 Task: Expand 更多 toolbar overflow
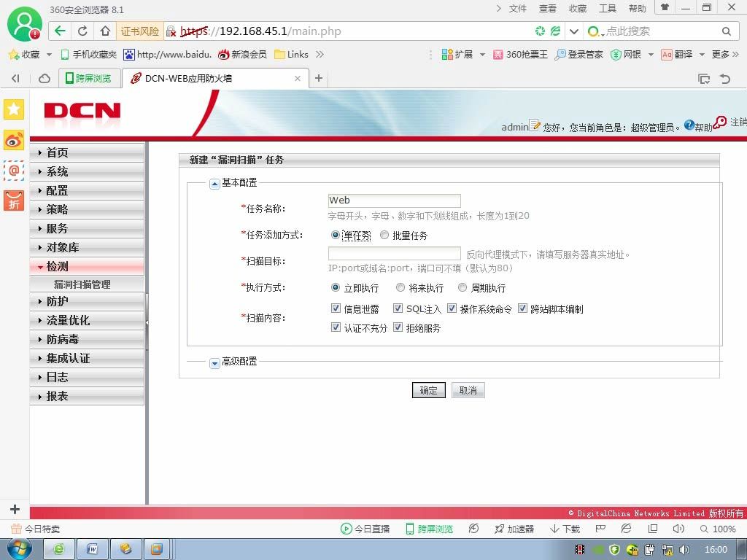point(725,54)
